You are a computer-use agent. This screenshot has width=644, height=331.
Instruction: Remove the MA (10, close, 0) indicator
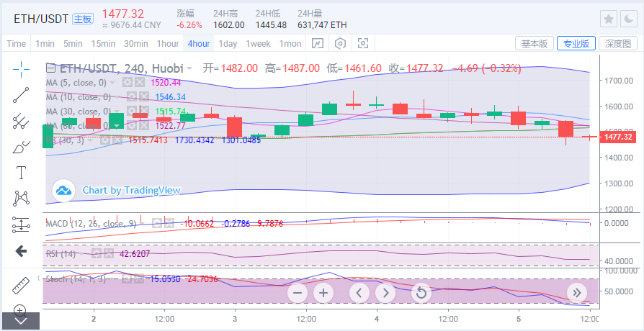pyautogui.click(x=144, y=97)
